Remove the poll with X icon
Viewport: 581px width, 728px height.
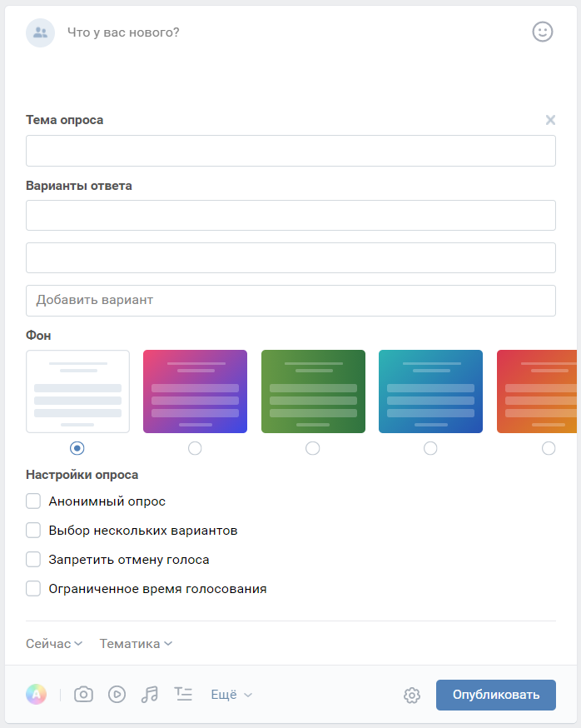coord(550,120)
